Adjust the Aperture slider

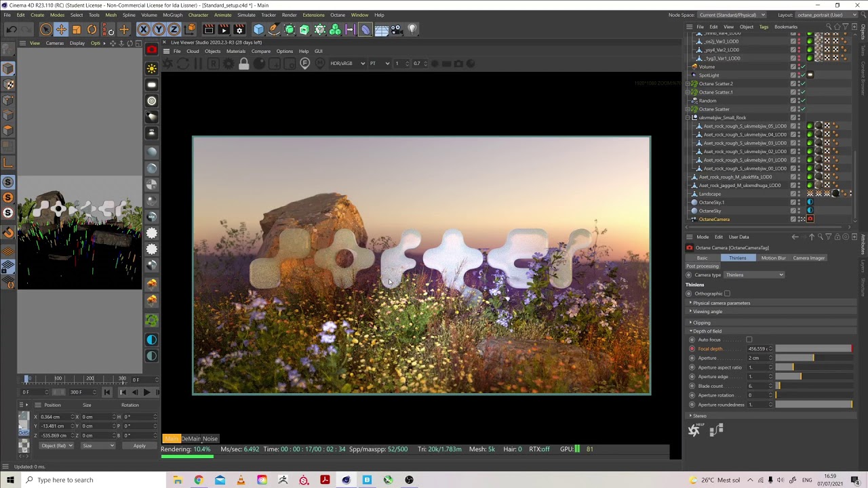pos(814,358)
